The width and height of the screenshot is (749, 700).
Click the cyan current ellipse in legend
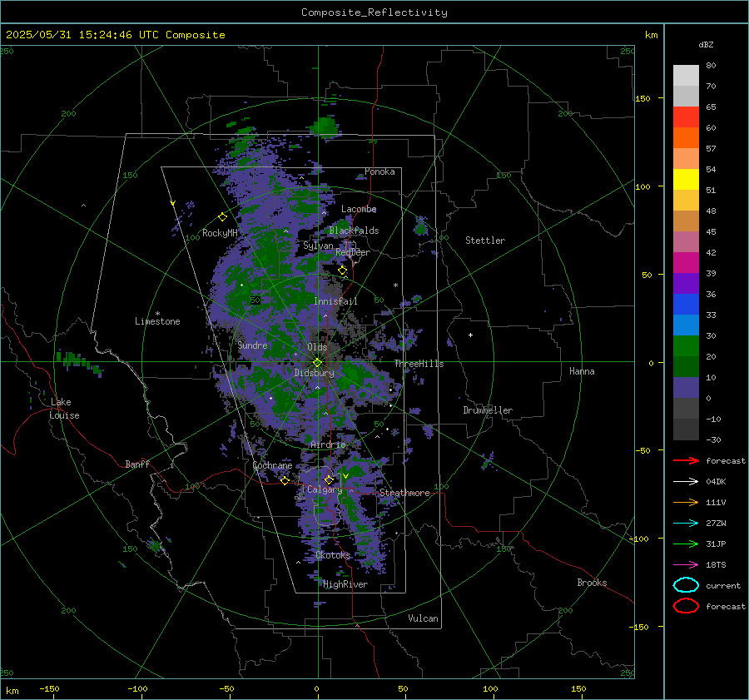click(x=686, y=585)
